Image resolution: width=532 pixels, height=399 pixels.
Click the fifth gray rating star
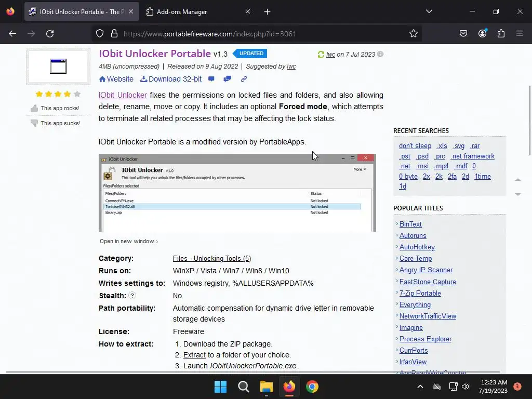click(x=77, y=94)
